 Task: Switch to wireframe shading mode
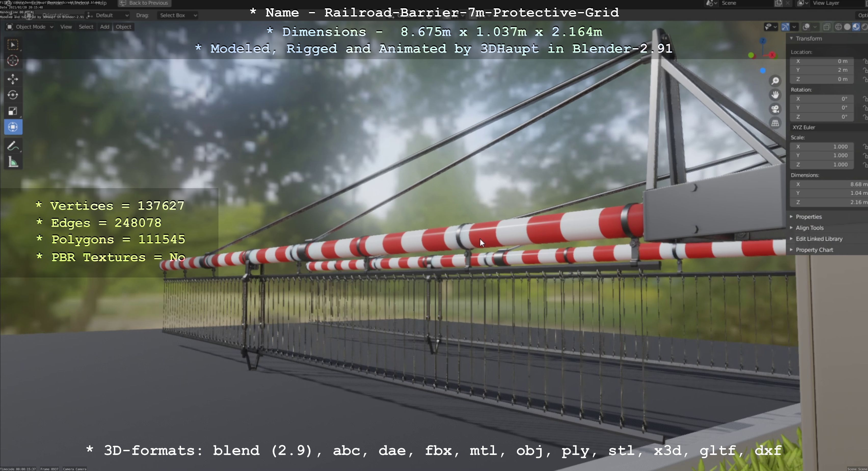pos(839,27)
